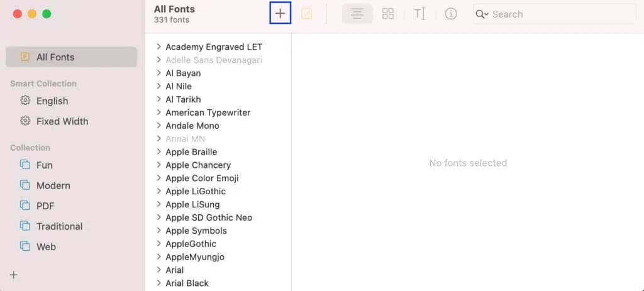Open the Fixed Width smart collection
Image resolution: width=644 pixels, height=291 pixels.
point(62,121)
